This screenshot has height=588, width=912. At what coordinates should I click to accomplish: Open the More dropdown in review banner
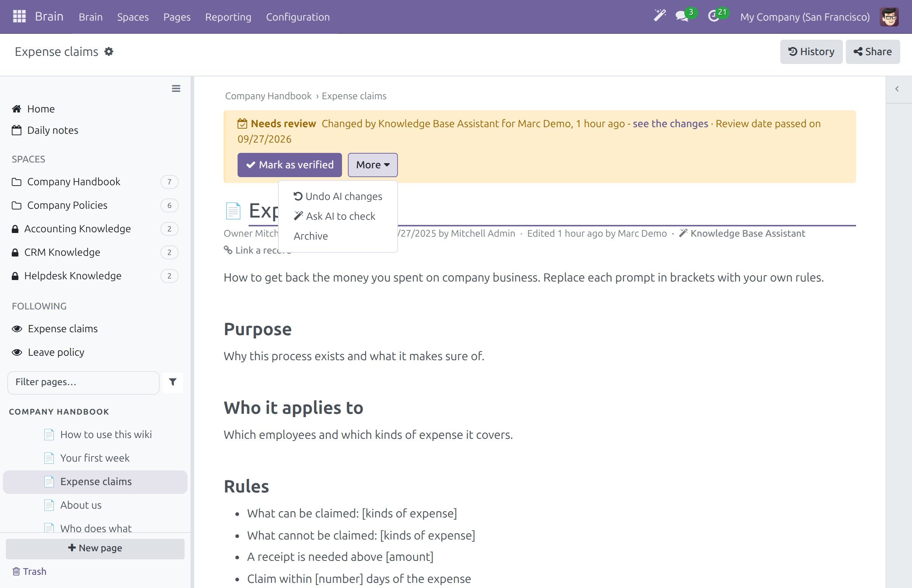pyautogui.click(x=373, y=165)
